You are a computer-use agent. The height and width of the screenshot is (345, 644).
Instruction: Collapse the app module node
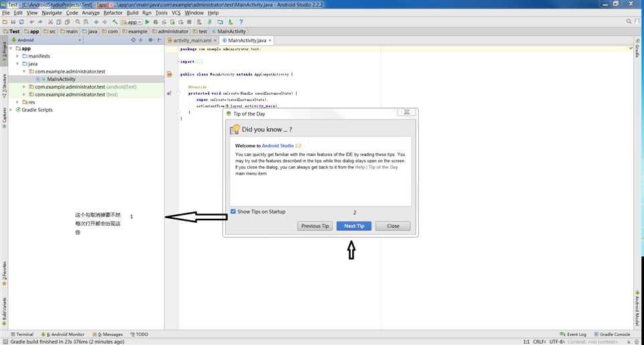pos(11,49)
